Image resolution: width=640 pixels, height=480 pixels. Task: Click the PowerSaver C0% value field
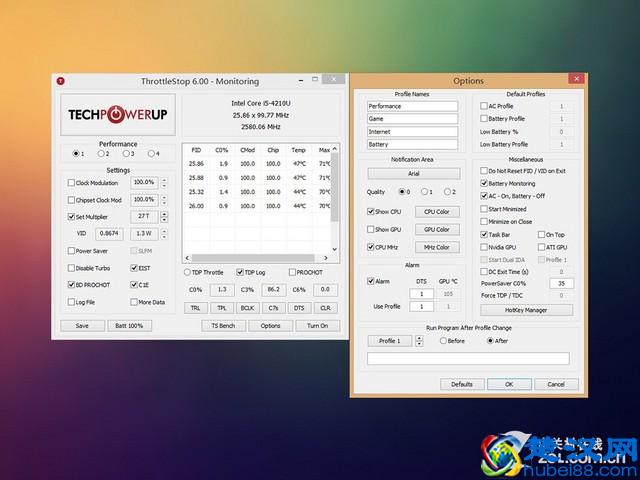point(560,284)
